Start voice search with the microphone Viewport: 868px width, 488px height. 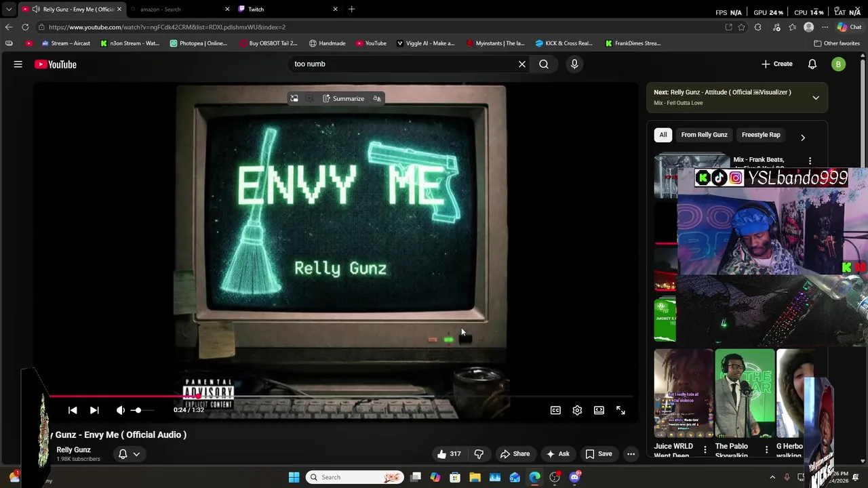[x=574, y=64]
